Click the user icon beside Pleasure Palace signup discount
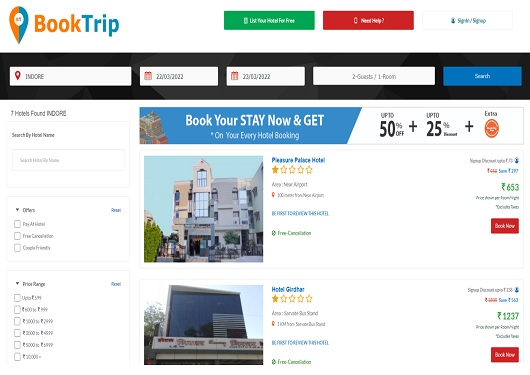This screenshot has height=375, width=530. coord(516,160)
